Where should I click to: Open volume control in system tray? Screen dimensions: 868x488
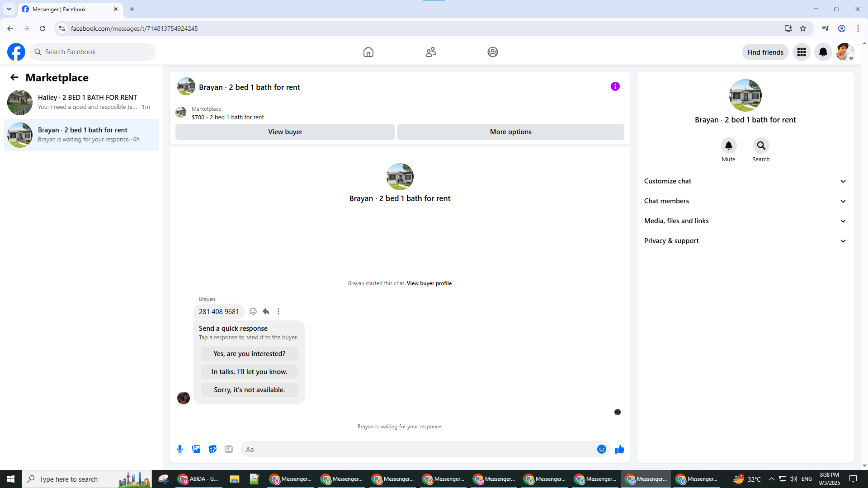click(x=793, y=479)
